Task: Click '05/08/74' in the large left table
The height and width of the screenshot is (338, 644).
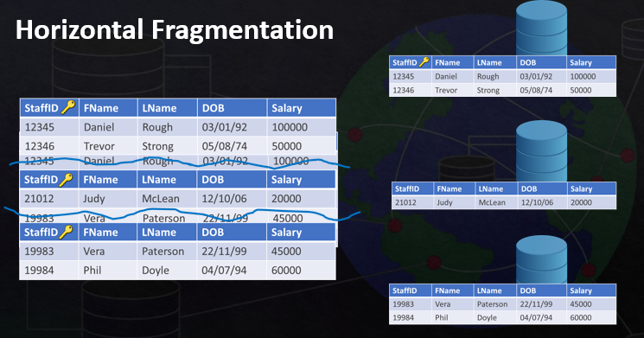Action: click(224, 146)
